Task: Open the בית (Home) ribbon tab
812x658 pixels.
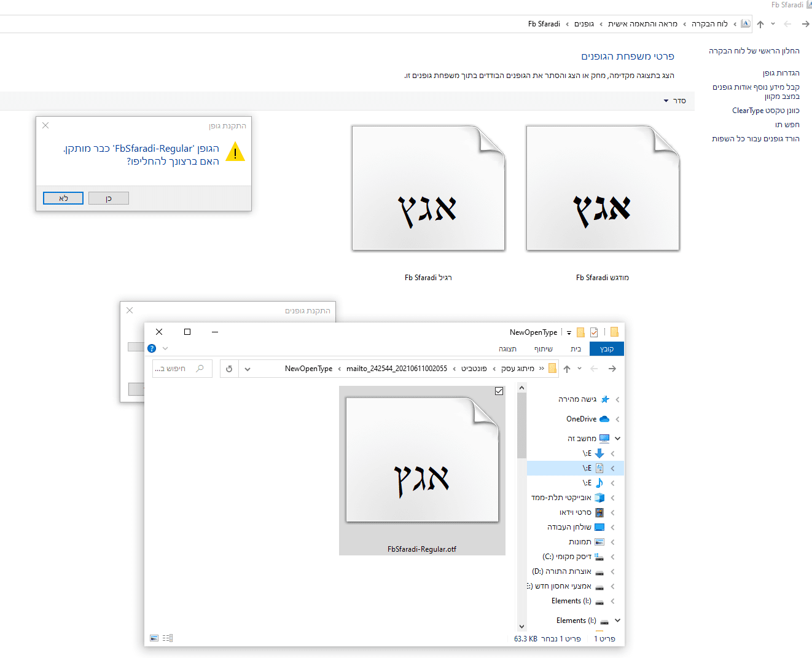Action: (576, 349)
